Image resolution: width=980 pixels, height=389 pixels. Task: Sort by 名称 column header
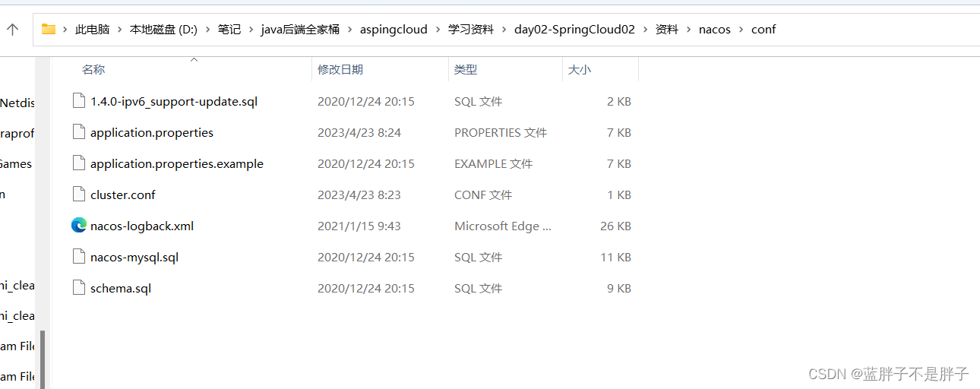(x=93, y=69)
